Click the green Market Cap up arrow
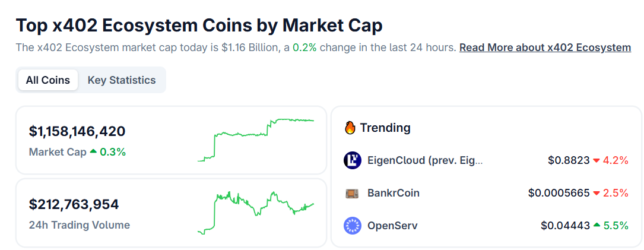The width and height of the screenshot is (644, 250). coord(93,152)
